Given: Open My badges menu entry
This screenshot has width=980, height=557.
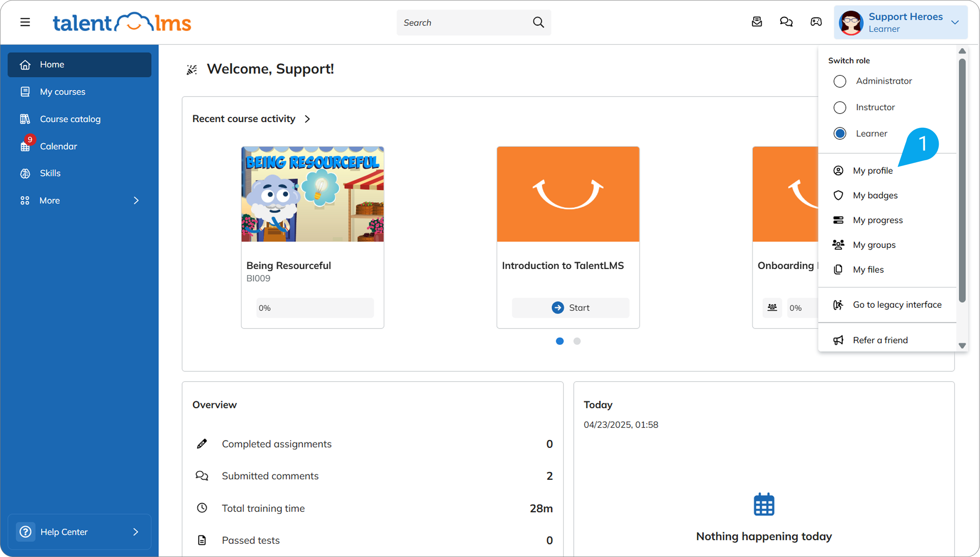Looking at the screenshot, I should tap(887, 195).
